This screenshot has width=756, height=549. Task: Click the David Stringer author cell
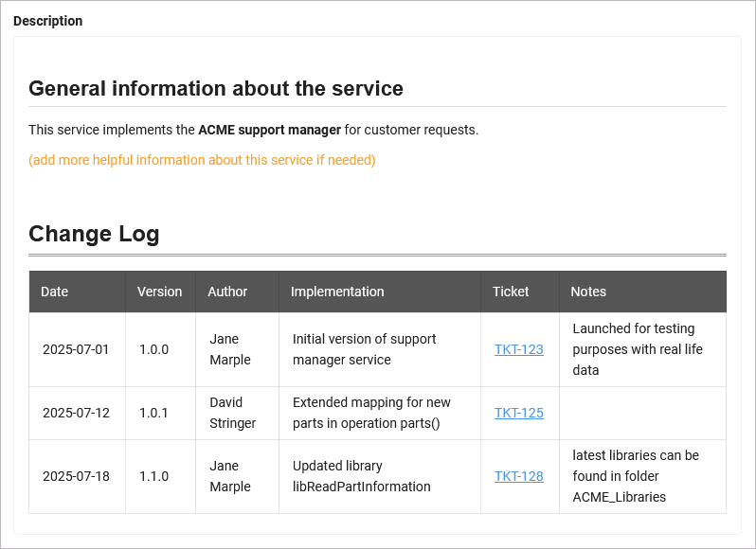tap(232, 413)
